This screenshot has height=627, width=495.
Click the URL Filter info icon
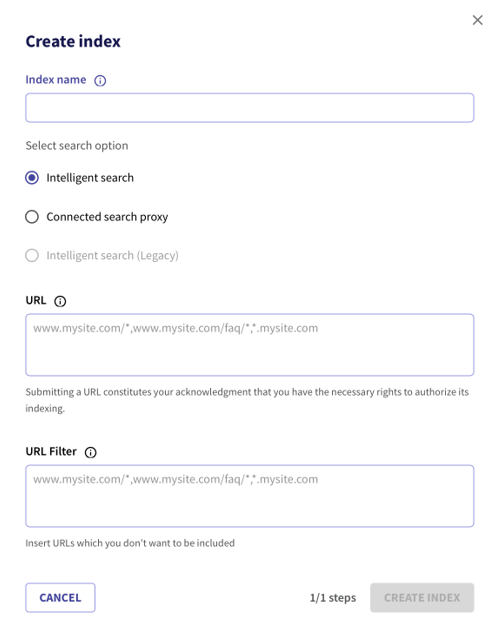(x=90, y=452)
